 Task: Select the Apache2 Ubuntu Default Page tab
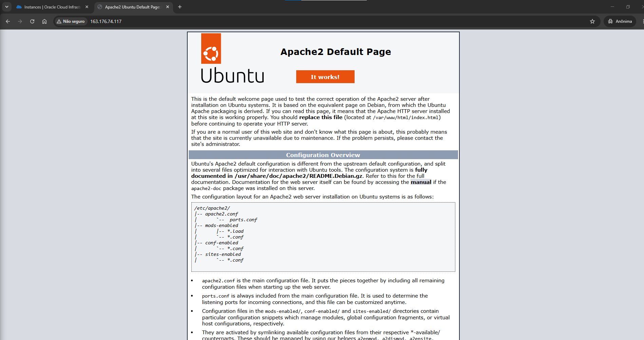click(133, 7)
